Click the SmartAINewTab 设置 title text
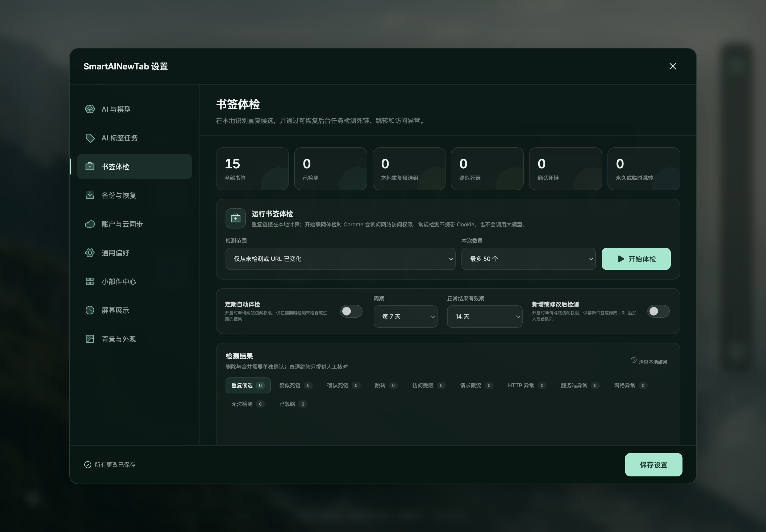 (126, 66)
